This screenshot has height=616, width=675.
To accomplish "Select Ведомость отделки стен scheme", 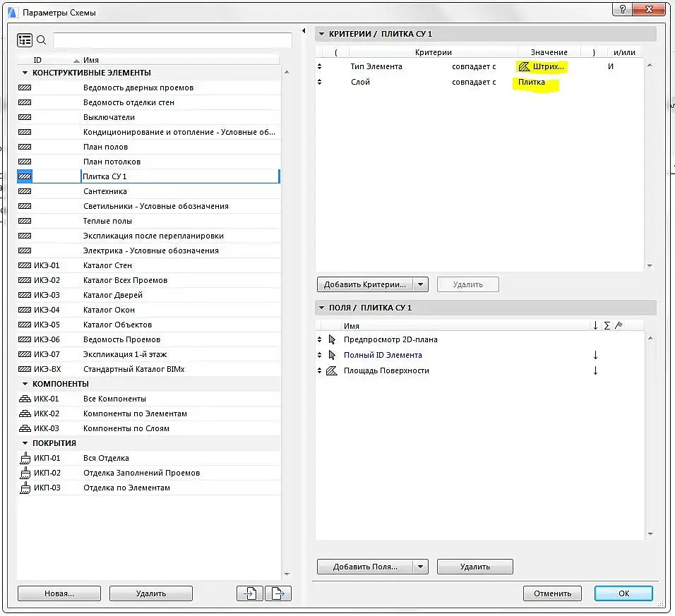I will pos(148,103).
